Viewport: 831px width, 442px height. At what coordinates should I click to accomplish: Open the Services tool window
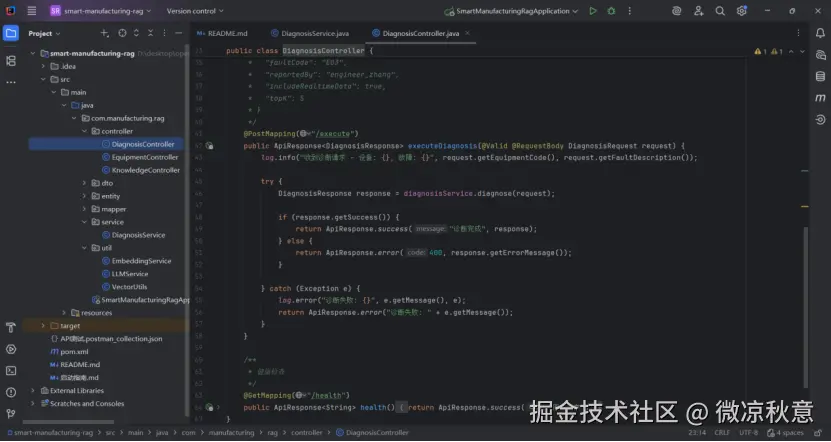tap(11, 349)
